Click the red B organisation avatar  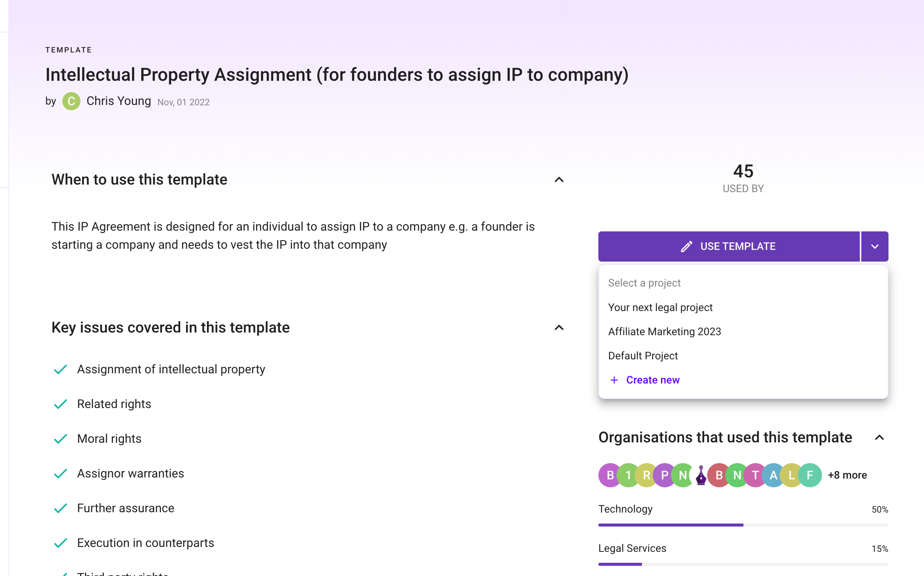click(719, 475)
